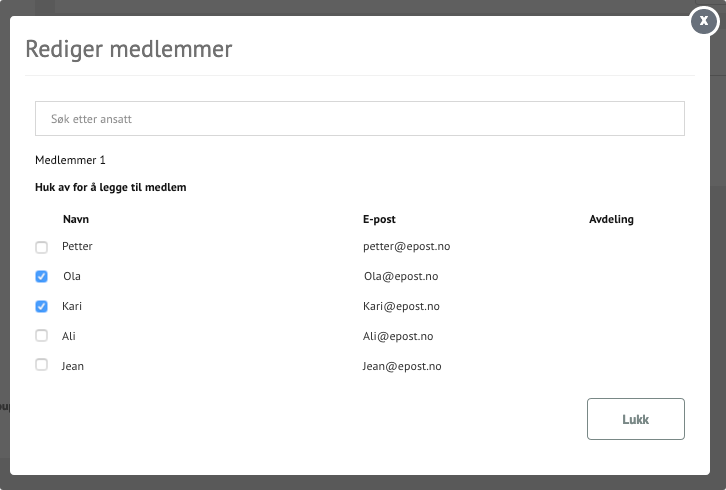
Task: Select the Navn column header
Action: (x=76, y=219)
